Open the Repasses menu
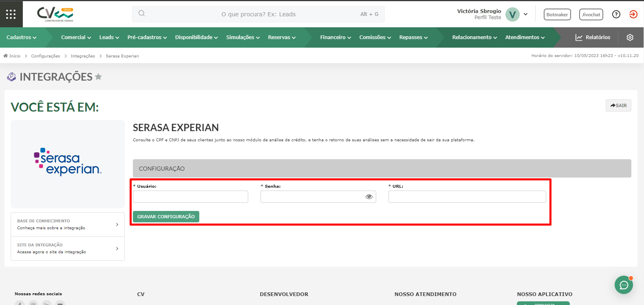This screenshot has height=305, width=644. tap(413, 37)
